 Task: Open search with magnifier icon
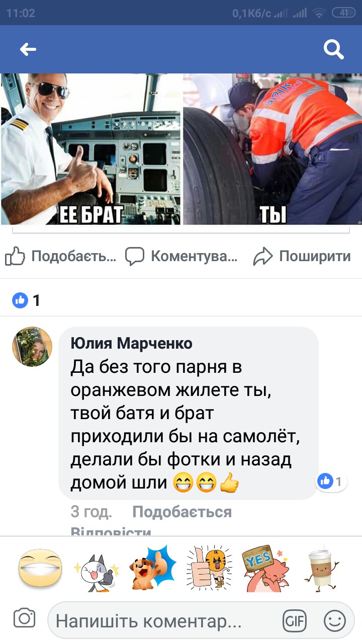pos(333,49)
